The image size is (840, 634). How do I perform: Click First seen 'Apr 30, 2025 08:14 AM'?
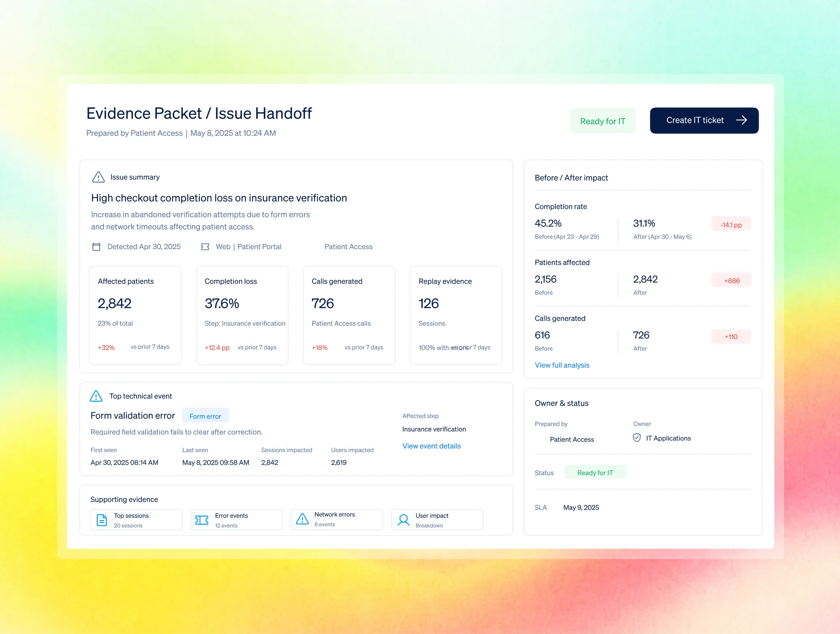coord(124,463)
